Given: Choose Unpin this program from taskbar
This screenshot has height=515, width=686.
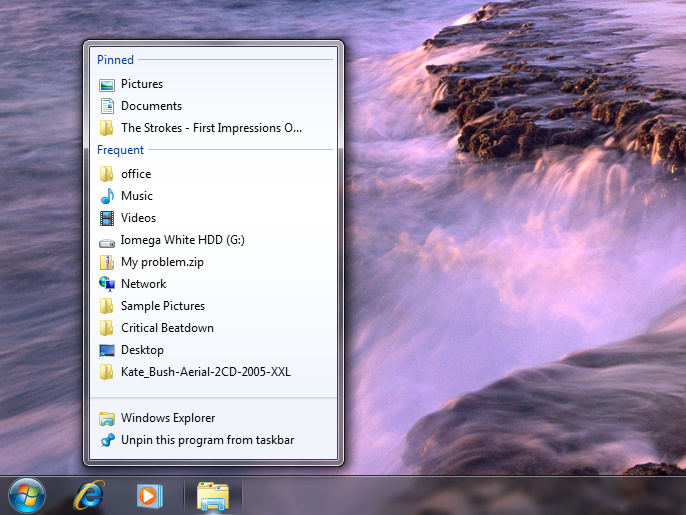Looking at the screenshot, I should coord(207,440).
